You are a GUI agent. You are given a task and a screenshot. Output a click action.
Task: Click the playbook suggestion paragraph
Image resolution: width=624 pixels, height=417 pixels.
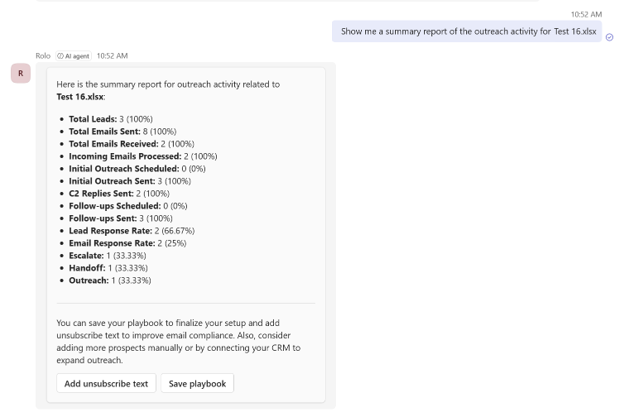[178, 341]
